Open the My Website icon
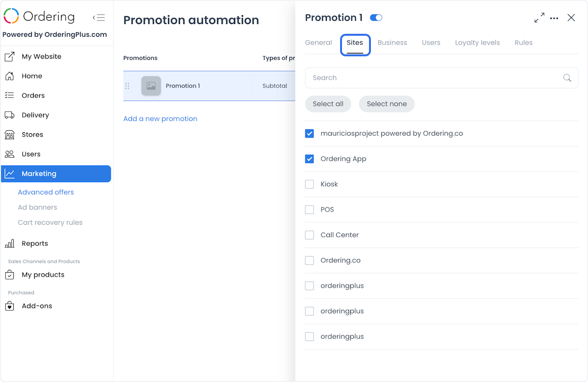Image resolution: width=588 pixels, height=382 pixels. (9, 56)
